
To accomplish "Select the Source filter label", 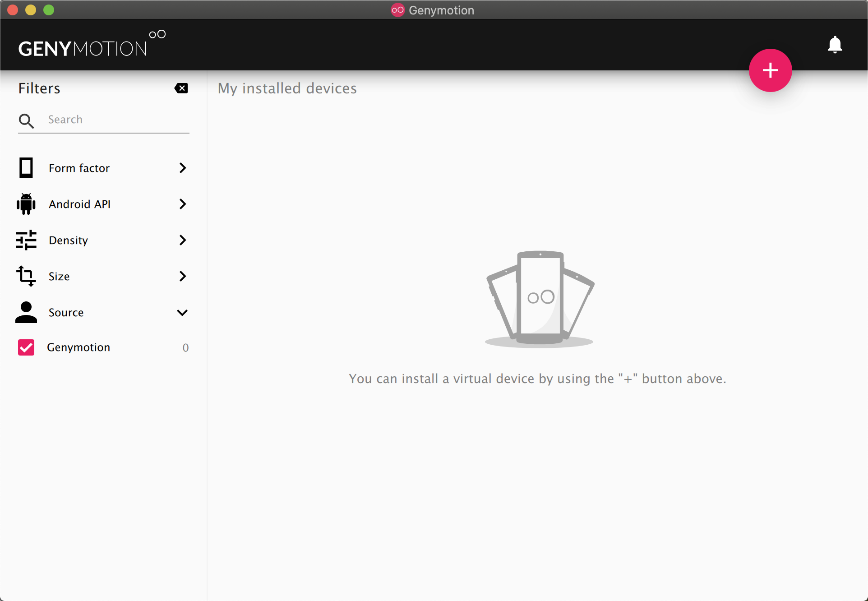I will [66, 312].
